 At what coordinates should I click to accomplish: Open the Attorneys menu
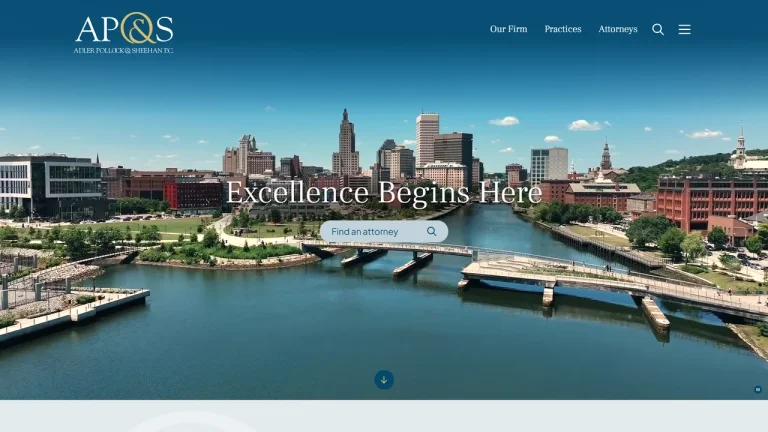tap(618, 29)
